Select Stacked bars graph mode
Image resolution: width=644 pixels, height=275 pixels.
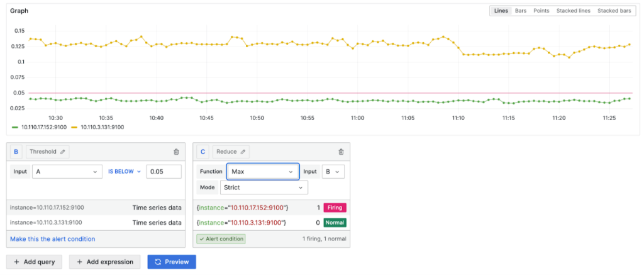[614, 11]
